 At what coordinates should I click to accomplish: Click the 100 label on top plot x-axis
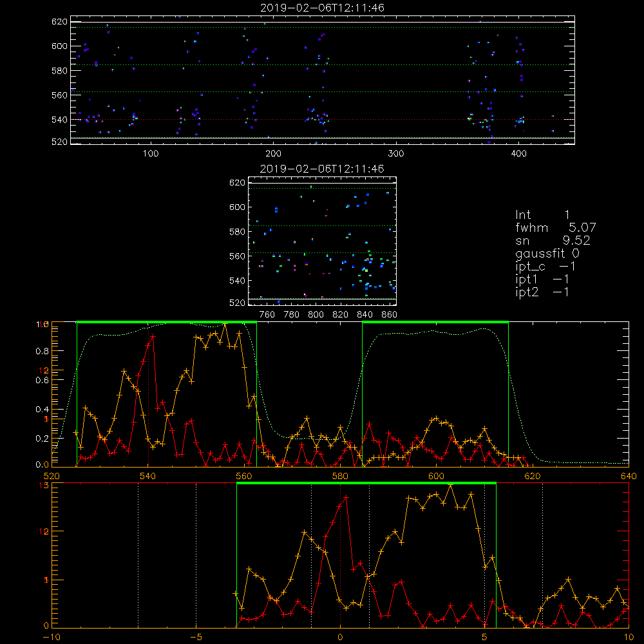point(151,154)
